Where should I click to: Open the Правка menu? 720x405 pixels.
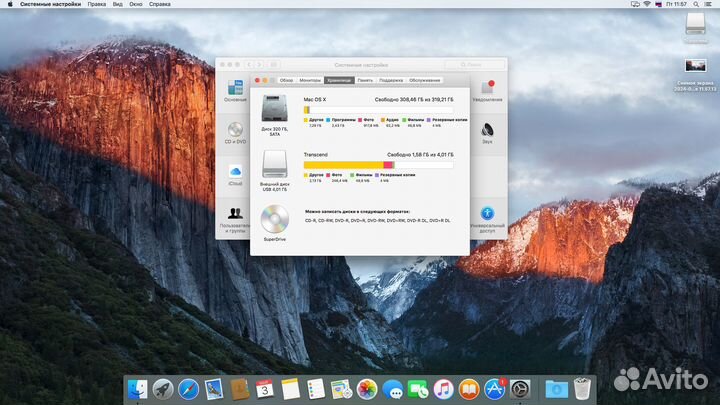click(x=96, y=4)
